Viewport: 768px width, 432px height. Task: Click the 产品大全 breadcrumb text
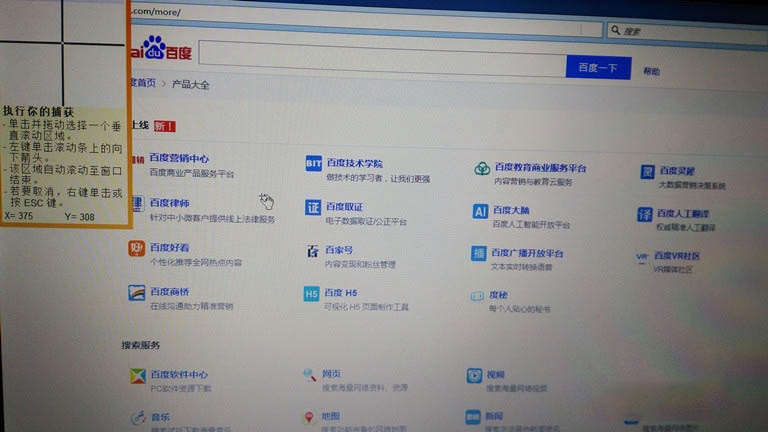[x=191, y=84]
